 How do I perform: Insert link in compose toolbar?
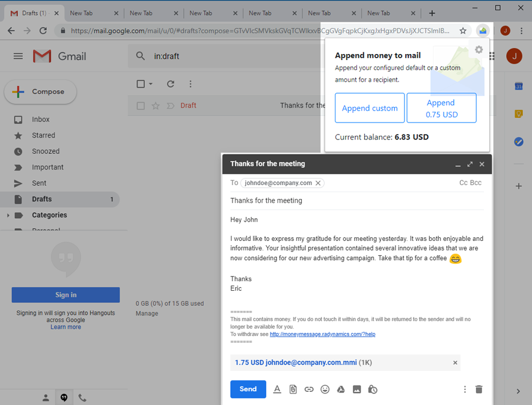pos(309,389)
